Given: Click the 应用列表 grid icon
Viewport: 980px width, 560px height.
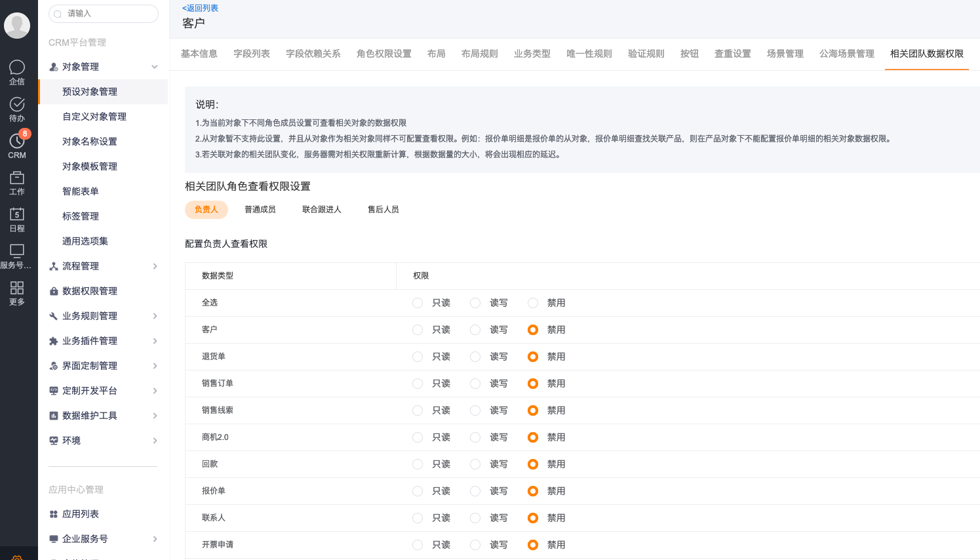Looking at the screenshot, I should (x=54, y=514).
